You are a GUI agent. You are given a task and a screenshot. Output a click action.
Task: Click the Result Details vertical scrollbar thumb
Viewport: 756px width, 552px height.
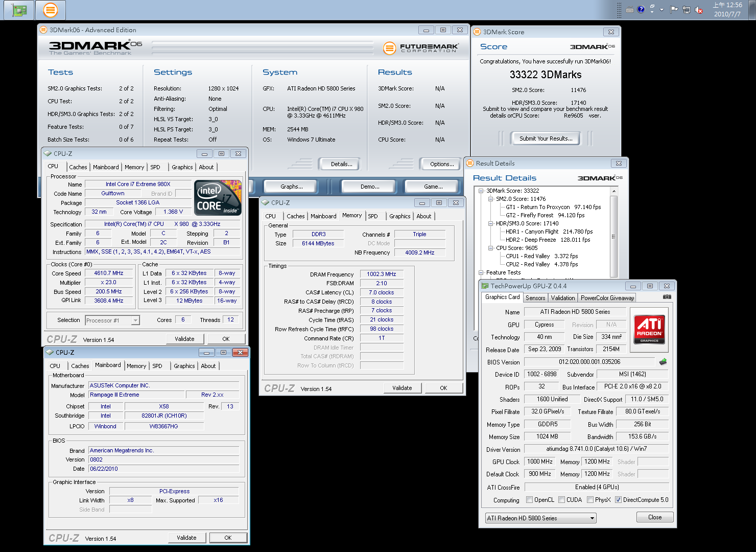(613, 237)
